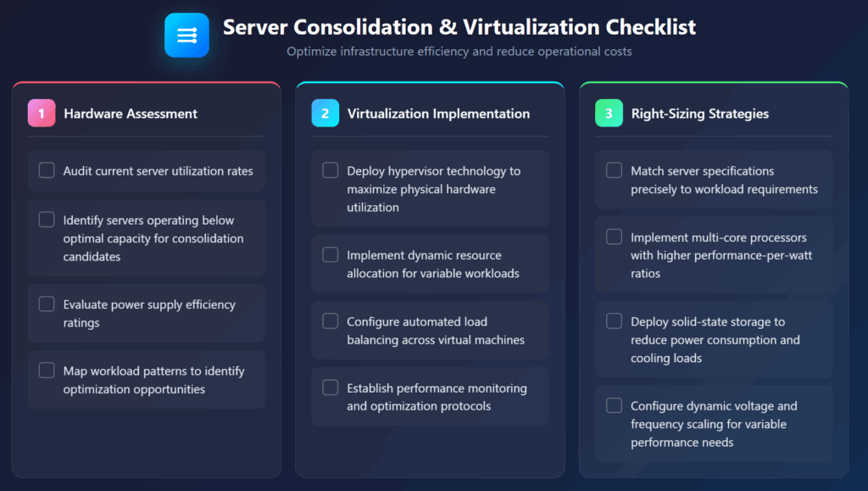Select the 'Virtualization Implementation' heading
This screenshot has width=868, height=491.
click(x=441, y=113)
